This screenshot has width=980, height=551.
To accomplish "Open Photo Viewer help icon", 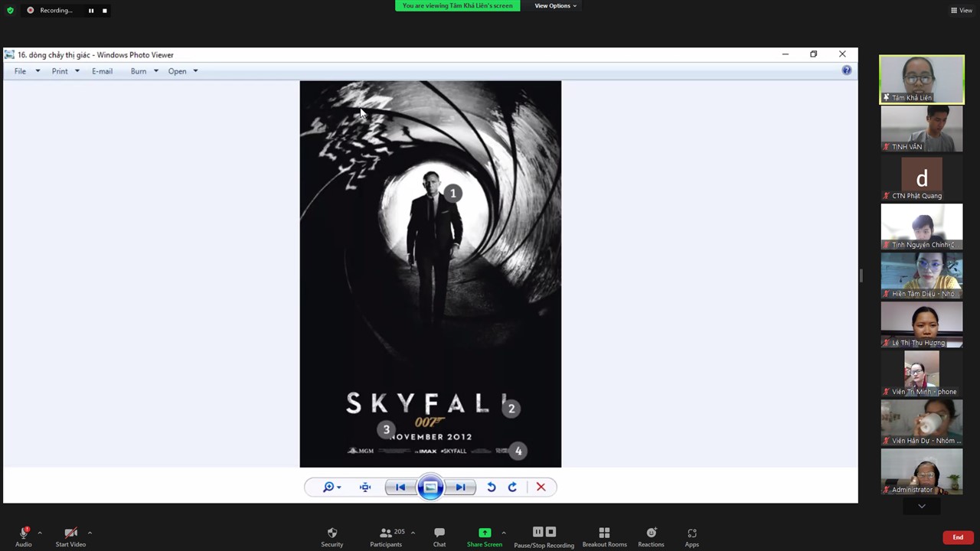I will 847,70.
